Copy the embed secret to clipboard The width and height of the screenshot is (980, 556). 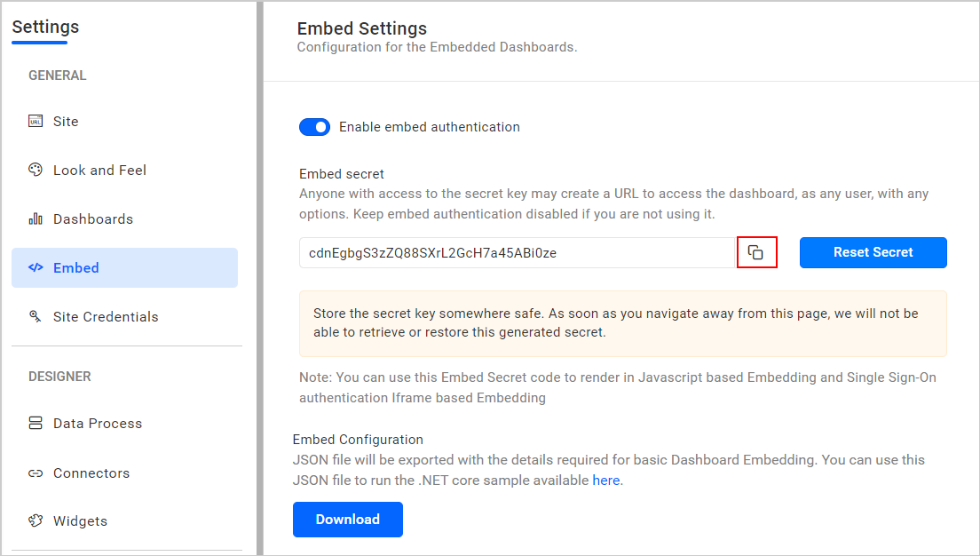click(x=755, y=252)
